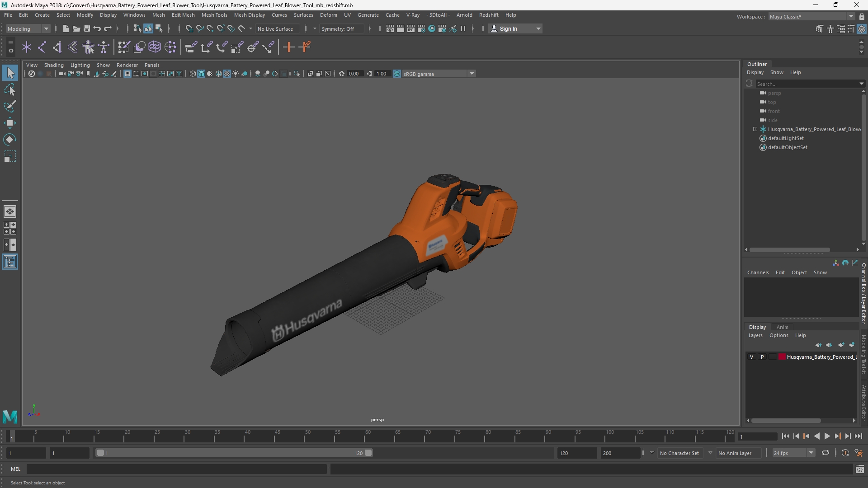Create a new scene icon
This screenshot has height=488, width=868.
coord(66,28)
